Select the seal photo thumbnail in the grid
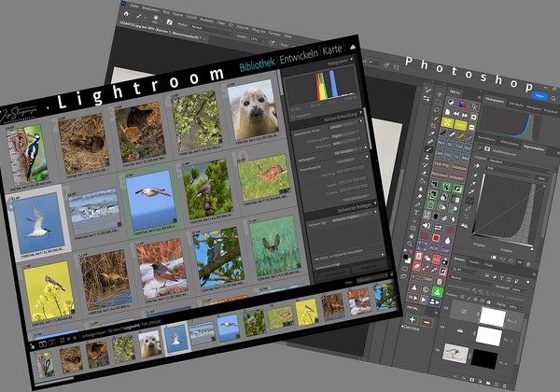This screenshot has height=392, width=560. [x=250, y=107]
